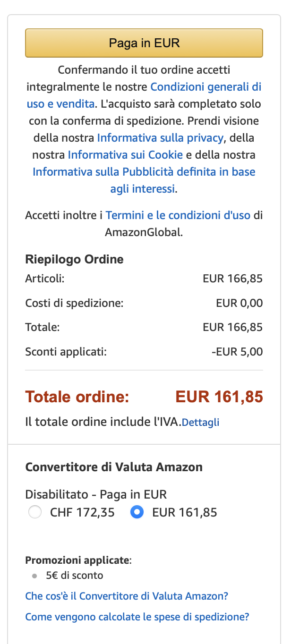Click the Costi di spedizione amount EUR 0,00
This screenshot has height=644, width=291.
(239, 303)
